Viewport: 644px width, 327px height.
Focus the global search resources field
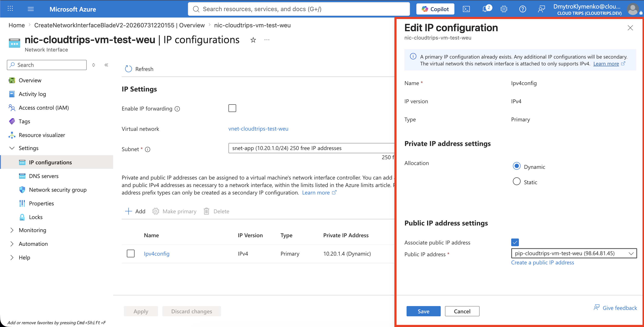click(299, 9)
